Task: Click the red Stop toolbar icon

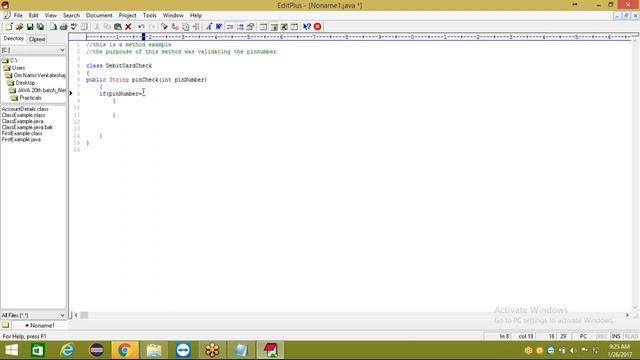Action: point(318,27)
